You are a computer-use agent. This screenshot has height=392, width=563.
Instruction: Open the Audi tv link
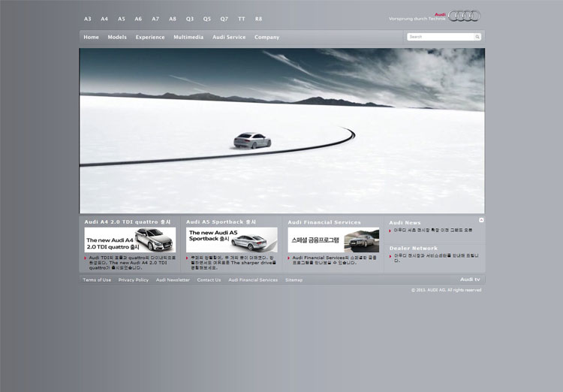pos(470,279)
